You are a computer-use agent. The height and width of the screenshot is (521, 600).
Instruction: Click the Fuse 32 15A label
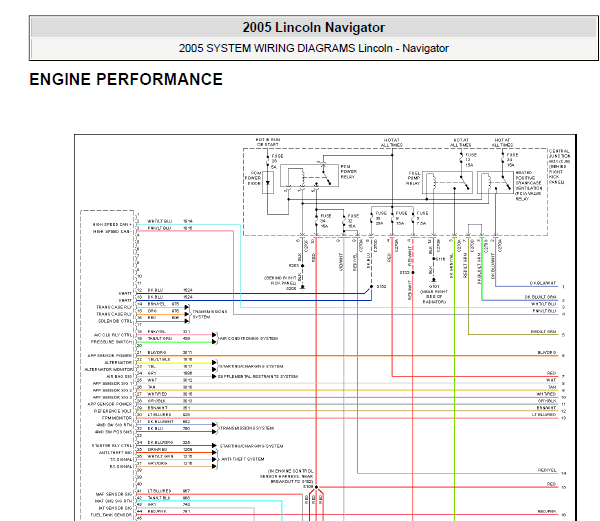(353, 221)
